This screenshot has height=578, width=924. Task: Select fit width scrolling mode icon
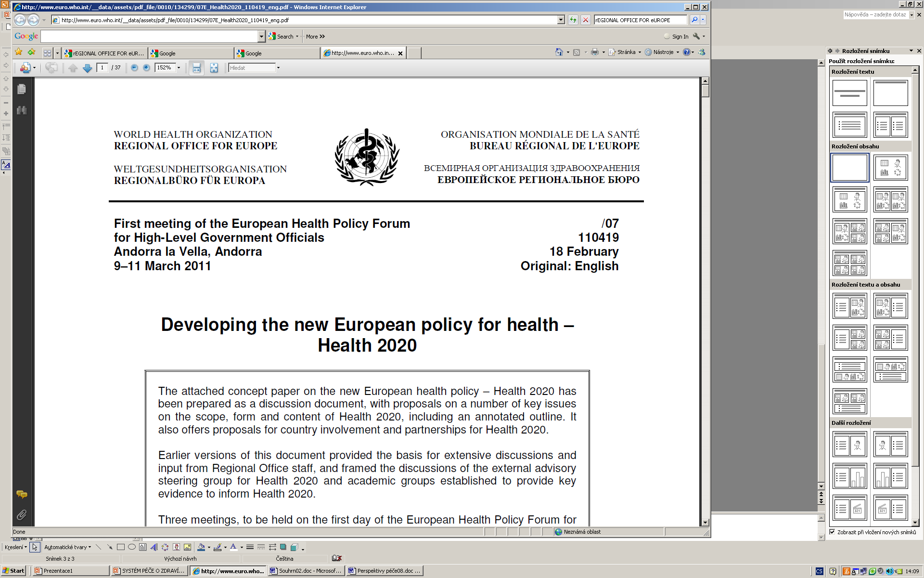click(196, 68)
